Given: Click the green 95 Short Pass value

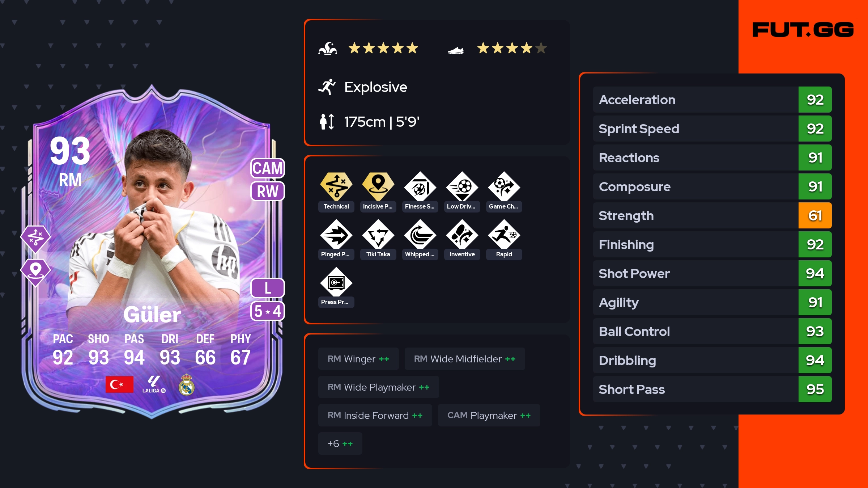Looking at the screenshot, I should 815,389.
